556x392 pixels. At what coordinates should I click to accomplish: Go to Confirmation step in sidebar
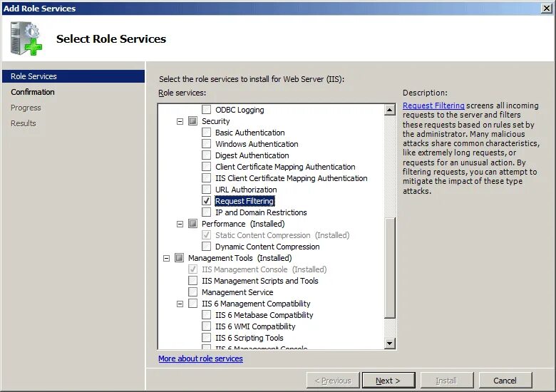33,92
